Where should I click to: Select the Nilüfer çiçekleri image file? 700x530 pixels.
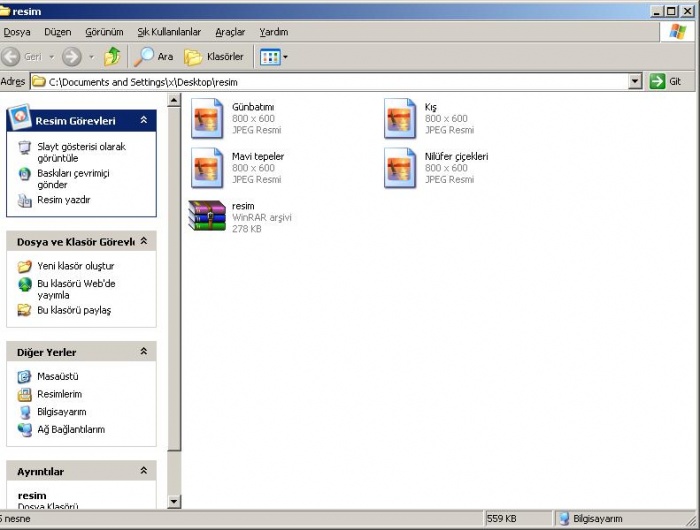[399, 168]
